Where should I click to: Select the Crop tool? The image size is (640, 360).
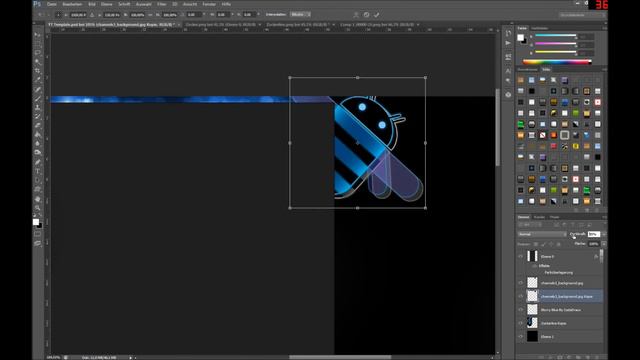coord(38,71)
